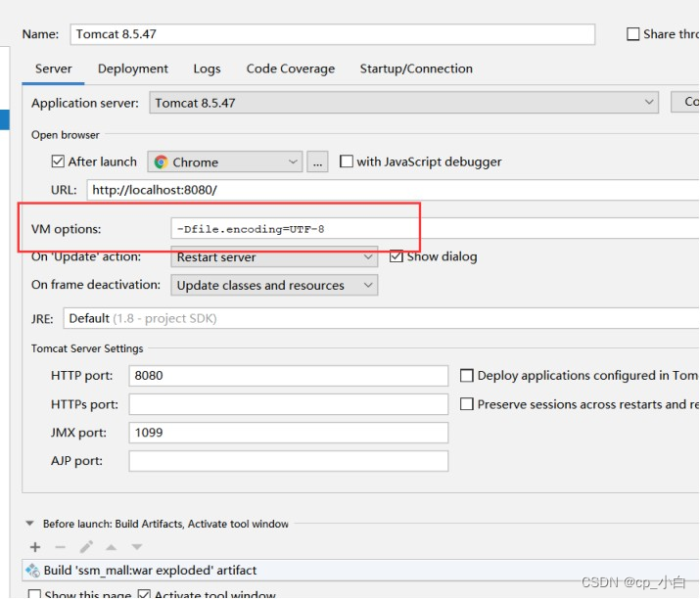Toggle the Show dialog checkbox
Viewport: 700px width, 599px height.
[x=397, y=256]
